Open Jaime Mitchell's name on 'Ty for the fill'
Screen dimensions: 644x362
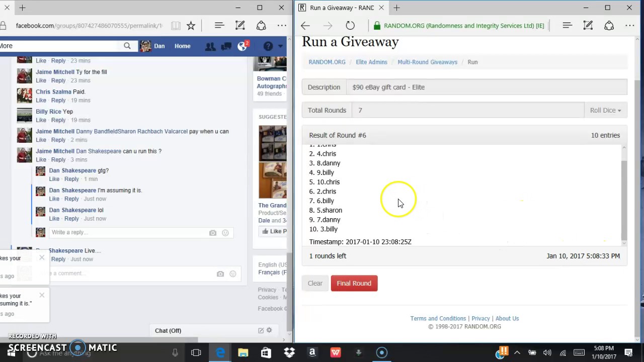pos(55,72)
